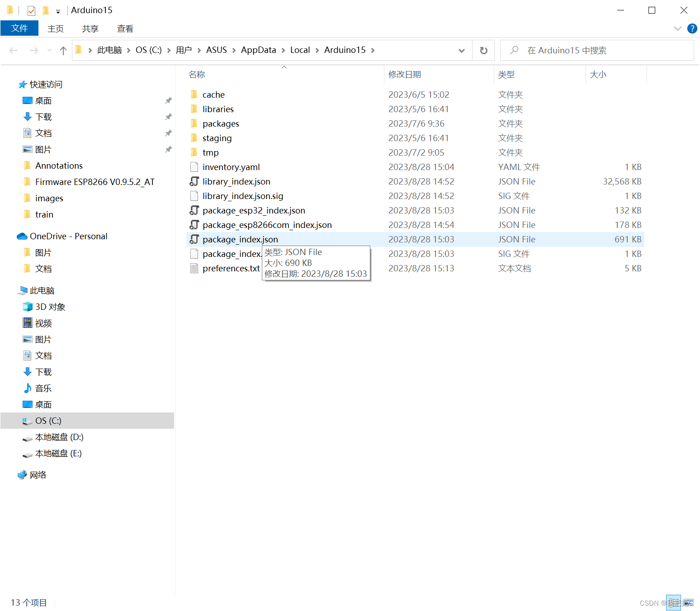Switch to the 共享 ribbon tab
700x611 pixels.
click(x=90, y=28)
